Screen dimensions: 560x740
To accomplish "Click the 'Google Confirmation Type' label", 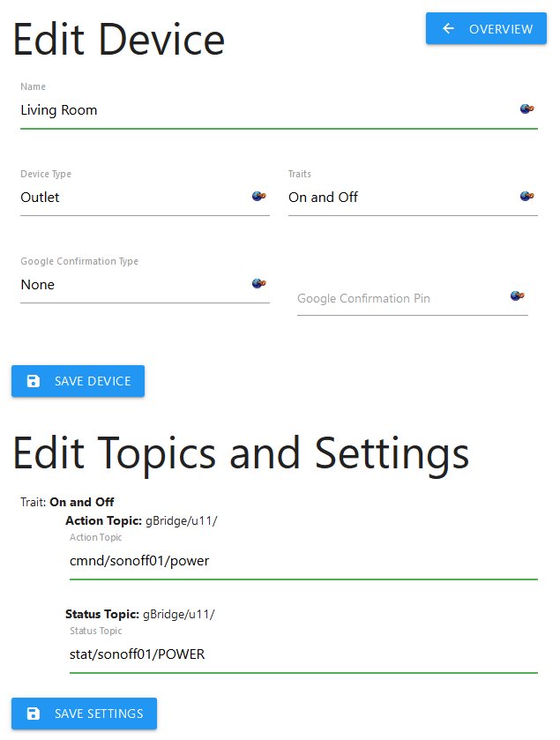I will pyautogui.click(x=79, y=261).
